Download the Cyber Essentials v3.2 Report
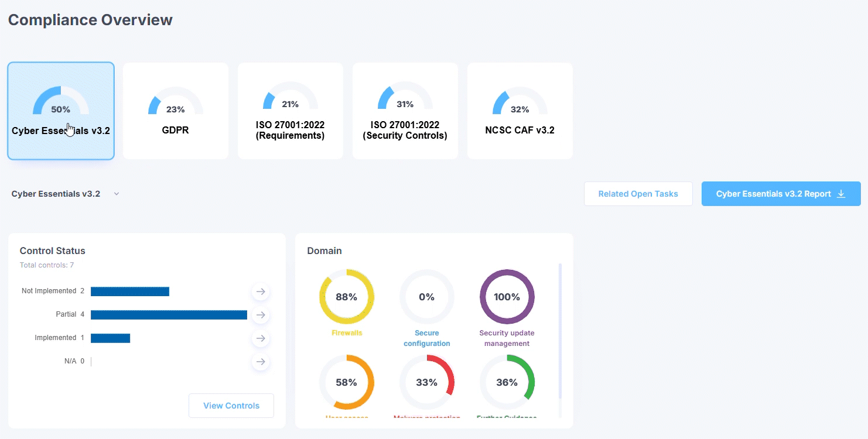The height and width of the screenshot is (439, 868). click(x=781, y=194)
